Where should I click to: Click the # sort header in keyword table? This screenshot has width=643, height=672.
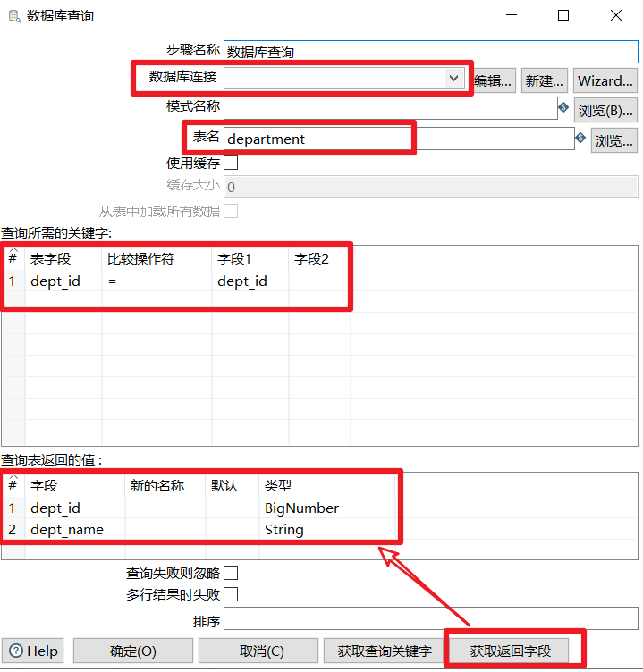pyautogui.click(x=13, y=258)
